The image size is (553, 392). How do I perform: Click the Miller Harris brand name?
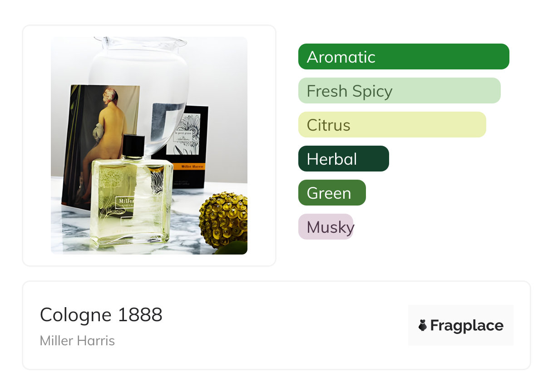[77, 341]
